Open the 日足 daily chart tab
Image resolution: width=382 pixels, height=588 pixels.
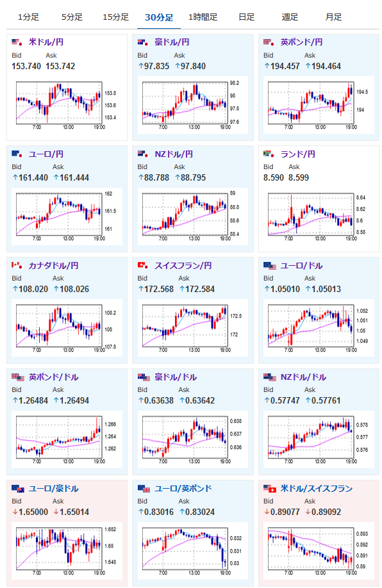tap(246, 17)
